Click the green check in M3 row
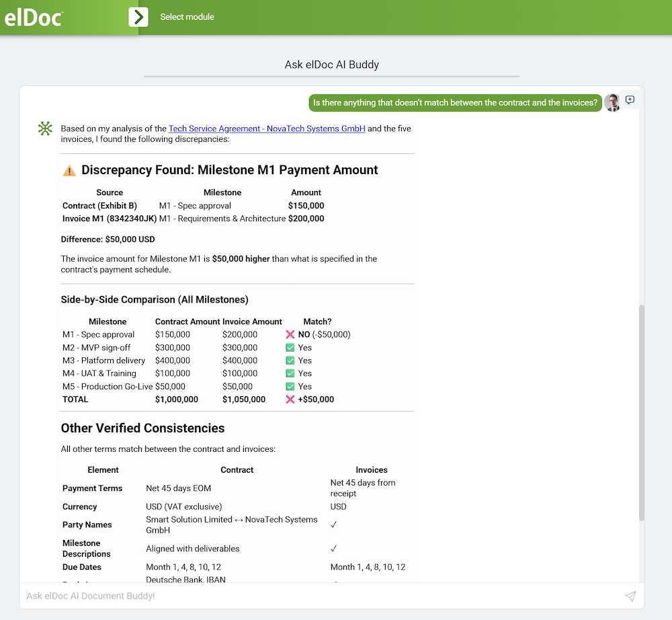The width and height of the screenshot is (672, 620). [290, 360]
